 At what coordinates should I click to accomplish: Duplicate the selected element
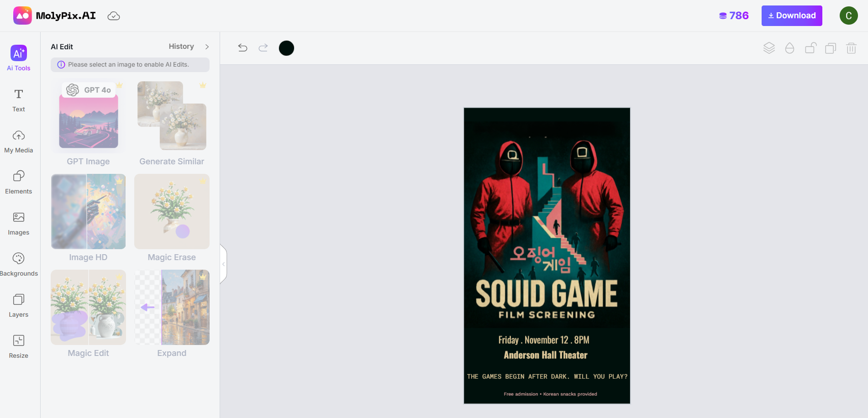pyautogui.click(x=831, y=48)
